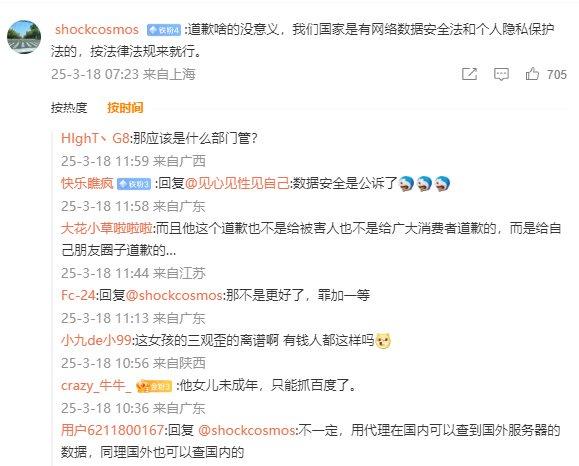Viewport: 579px width, 466px height.
Task: Open 用户6211800167 user profile
Action: (113, 430)
